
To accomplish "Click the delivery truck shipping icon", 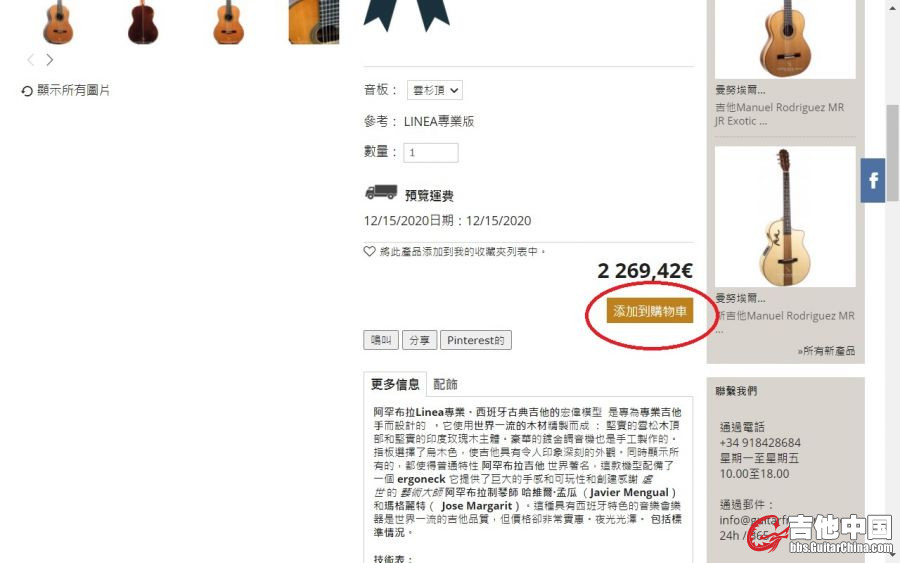I will [x=381, y=192].
